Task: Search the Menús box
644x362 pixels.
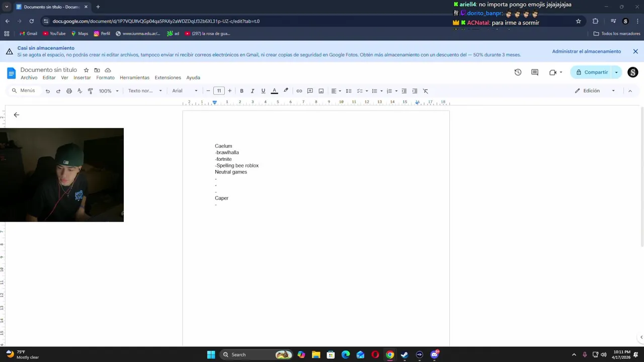Action: coord(24,90)
